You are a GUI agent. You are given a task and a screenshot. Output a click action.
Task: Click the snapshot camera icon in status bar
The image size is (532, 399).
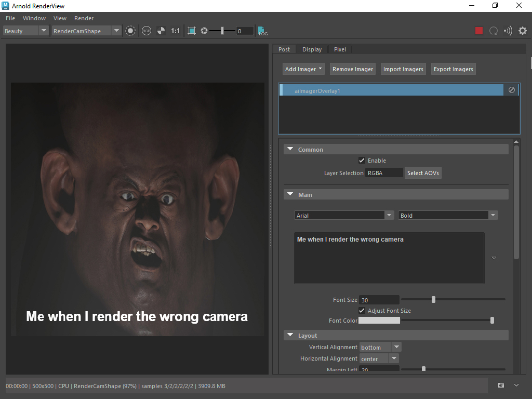coord(501,385)
